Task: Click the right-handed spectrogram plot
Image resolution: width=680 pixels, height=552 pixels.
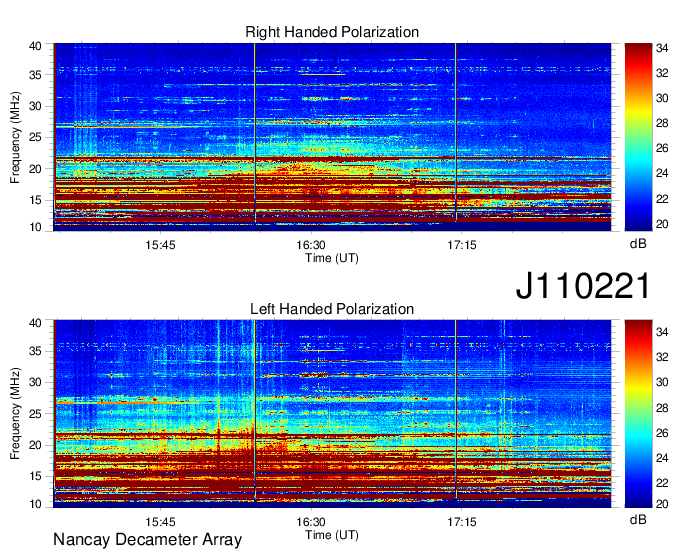Action: pos(332,137)
